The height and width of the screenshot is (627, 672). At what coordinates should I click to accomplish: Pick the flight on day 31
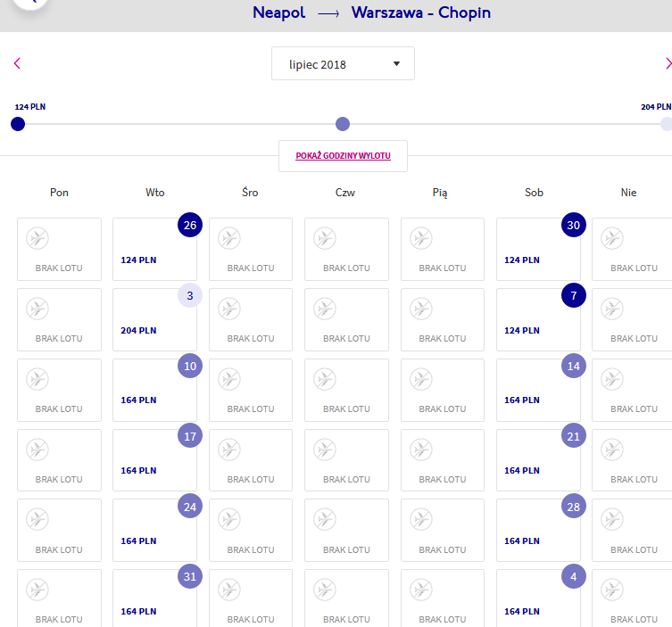coord(154,598)
